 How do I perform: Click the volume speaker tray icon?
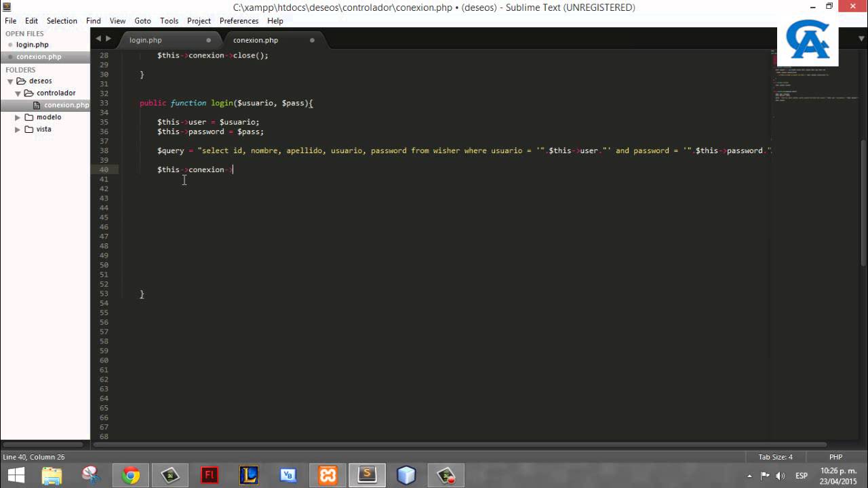click(780, 476)
